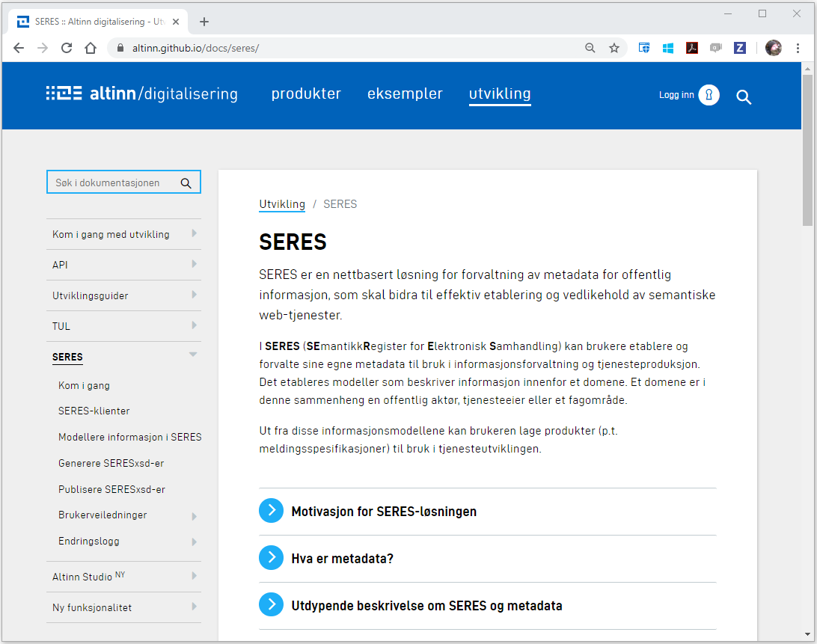
Task: Click the Windows logo extension icon
Action: click(668, 48)
